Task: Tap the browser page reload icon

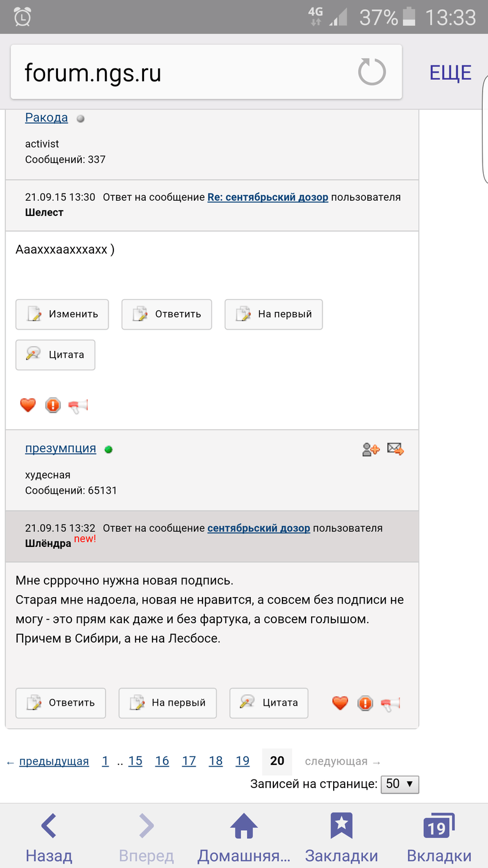Action: [x=371, y=73]
